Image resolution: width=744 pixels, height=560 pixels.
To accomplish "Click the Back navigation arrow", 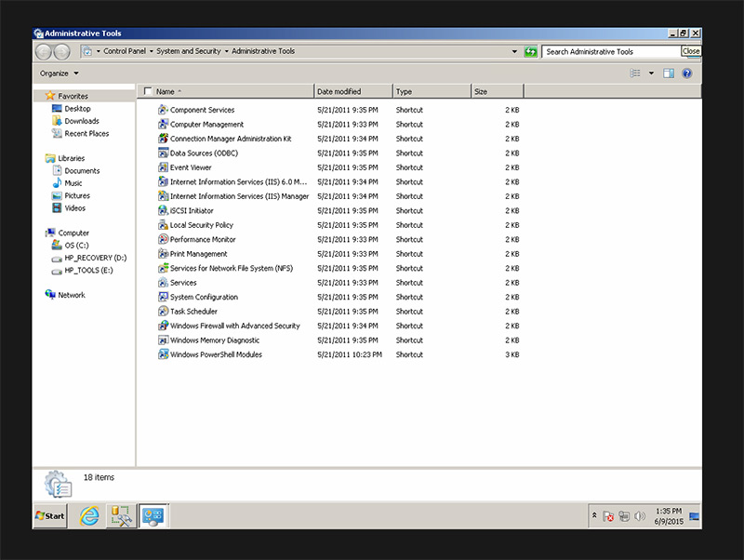I will pos(43,52).
